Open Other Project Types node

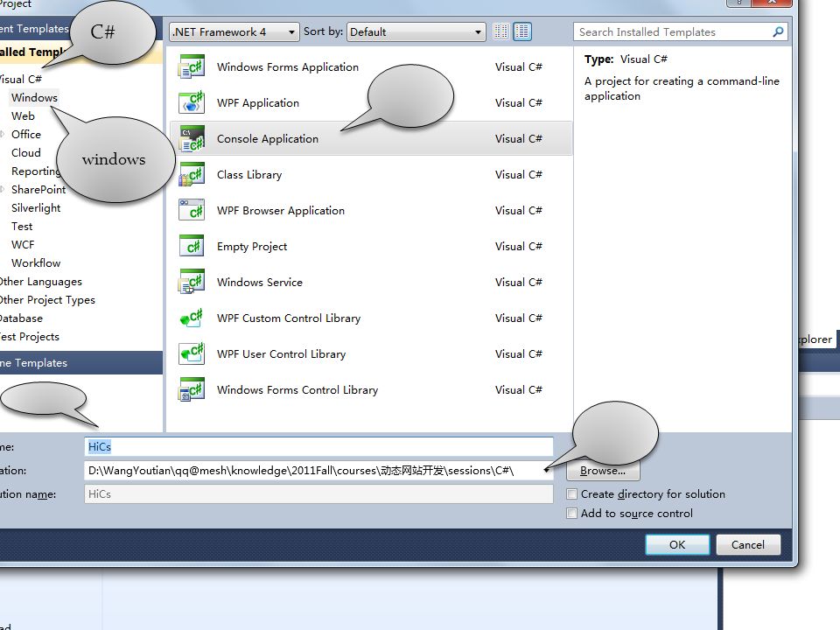[47, 299]
